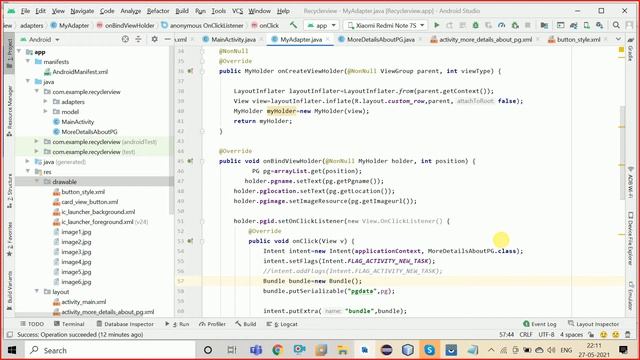The width and height of the screenshot is (640, 360).
Task: Open the Profile app gauge icon
Action: [x=502, y=25]
